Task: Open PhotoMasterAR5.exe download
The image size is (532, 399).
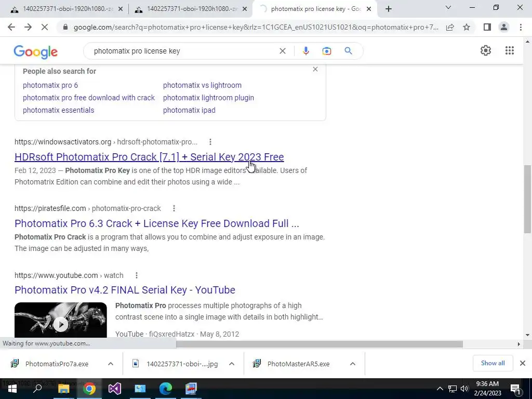Action: pyautogui.click(x=299, y=364)
